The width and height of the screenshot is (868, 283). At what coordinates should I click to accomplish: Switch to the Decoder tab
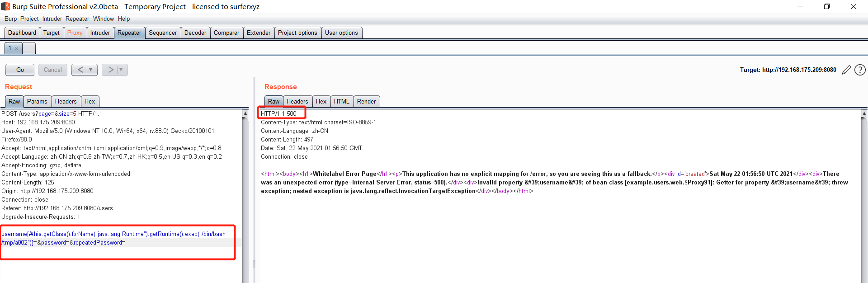[195, 33]
